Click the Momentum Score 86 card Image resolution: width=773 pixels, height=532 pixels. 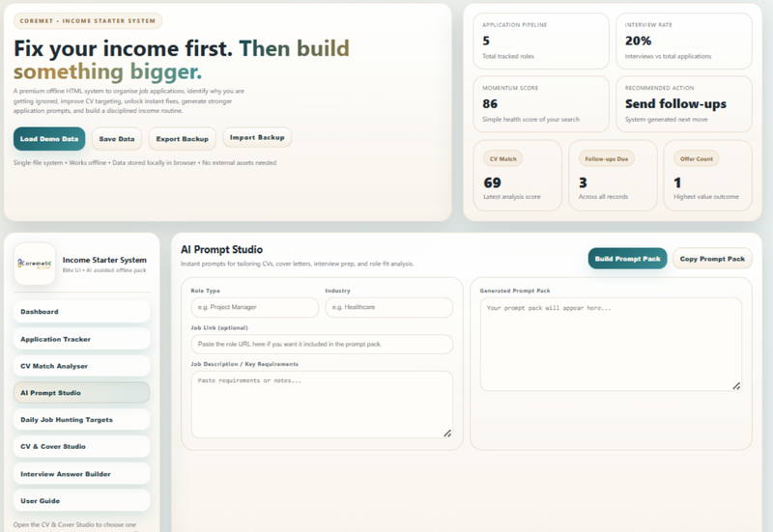[x=541, y=104]
